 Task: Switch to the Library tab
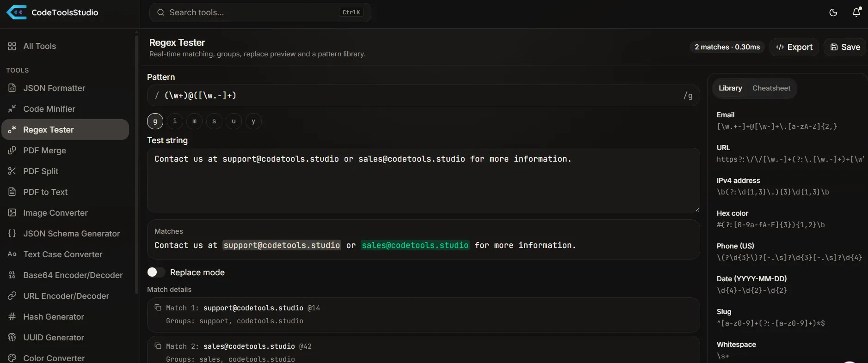click(x=730, y=88)
